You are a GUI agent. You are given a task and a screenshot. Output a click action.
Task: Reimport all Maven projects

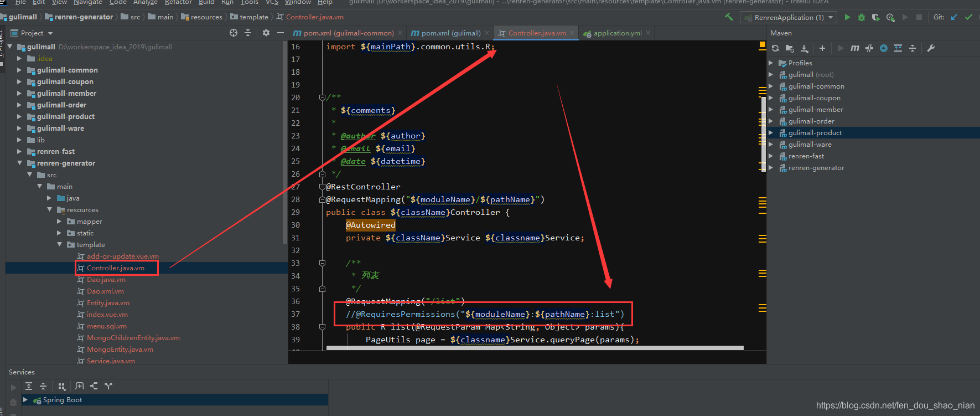[x=775, y=48]
